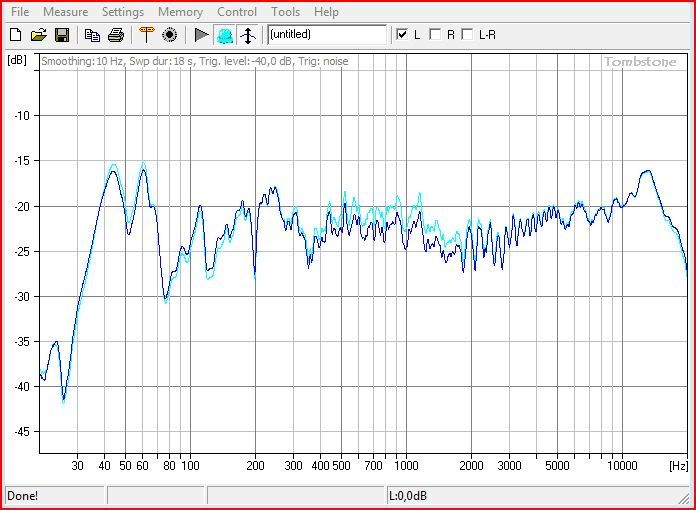Start measurement with the play arrow icon

click(201, 35)
